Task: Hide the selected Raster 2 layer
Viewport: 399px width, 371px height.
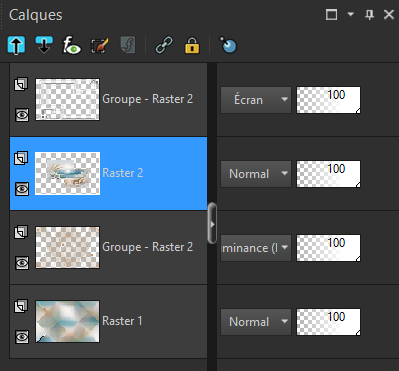Action: (22, 189)
